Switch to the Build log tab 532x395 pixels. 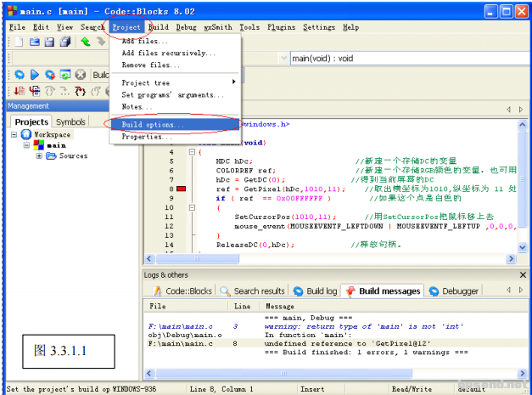click(x=315, y=291)
